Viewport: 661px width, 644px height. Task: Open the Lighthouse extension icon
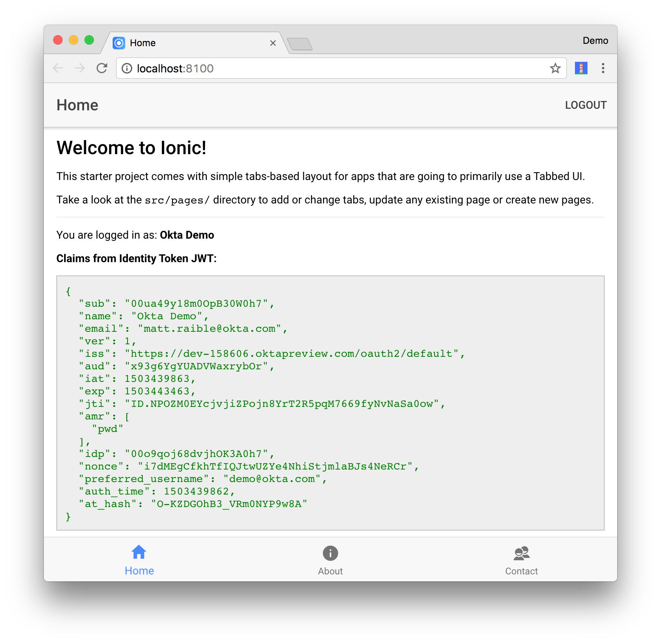click(581, 68)
